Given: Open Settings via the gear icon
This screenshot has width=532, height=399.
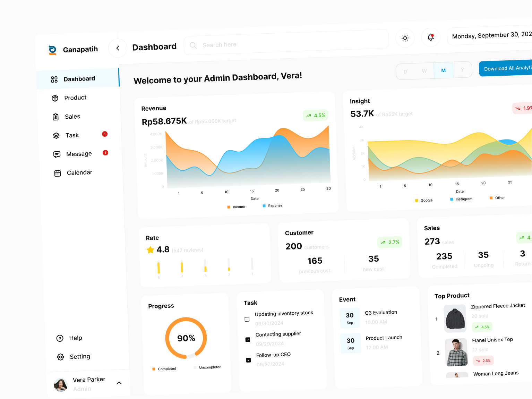Looking at the screenshot, I should 60,357.
